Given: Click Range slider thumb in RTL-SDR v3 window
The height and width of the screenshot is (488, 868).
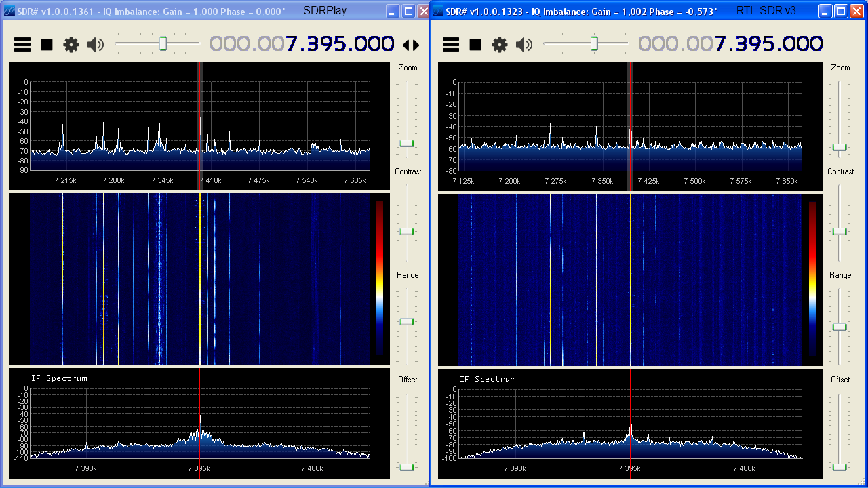Looking at the screenshot, I should tap(840, 327).
